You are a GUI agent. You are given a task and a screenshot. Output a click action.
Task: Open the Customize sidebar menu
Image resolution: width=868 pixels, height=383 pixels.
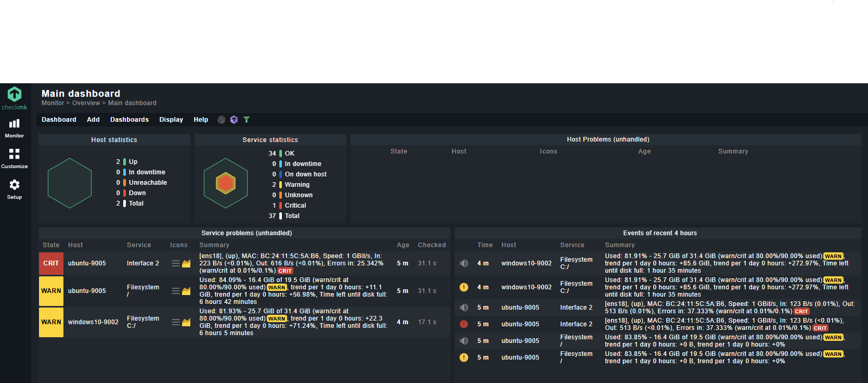pos(15,158)
